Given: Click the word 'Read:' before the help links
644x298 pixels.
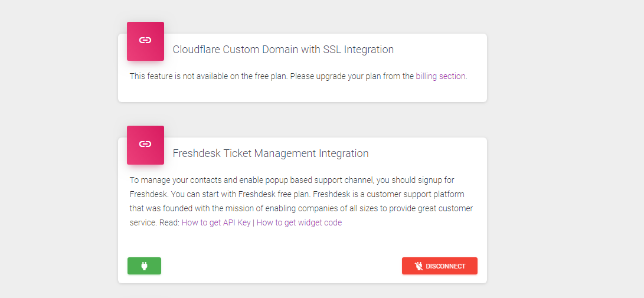Looking at the screenshot, I should tap(169, 222).
